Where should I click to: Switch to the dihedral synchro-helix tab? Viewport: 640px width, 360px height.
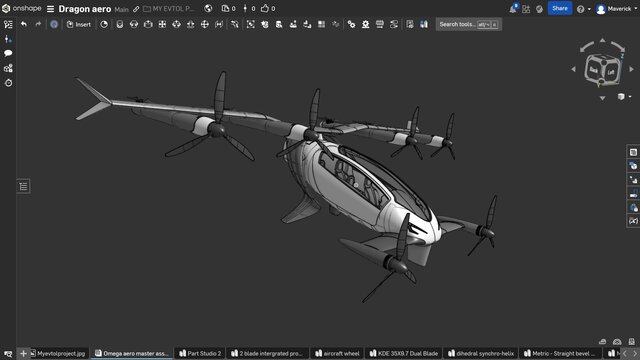point(480,353)
